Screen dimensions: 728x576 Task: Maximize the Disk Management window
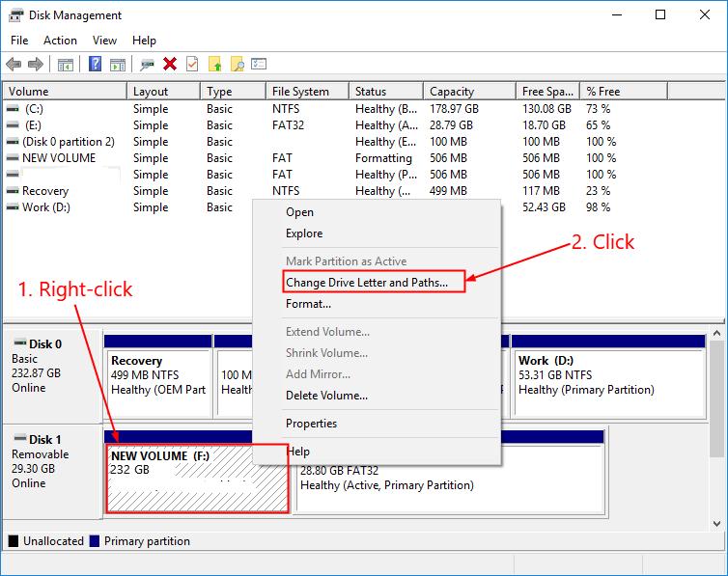[659, 14]
